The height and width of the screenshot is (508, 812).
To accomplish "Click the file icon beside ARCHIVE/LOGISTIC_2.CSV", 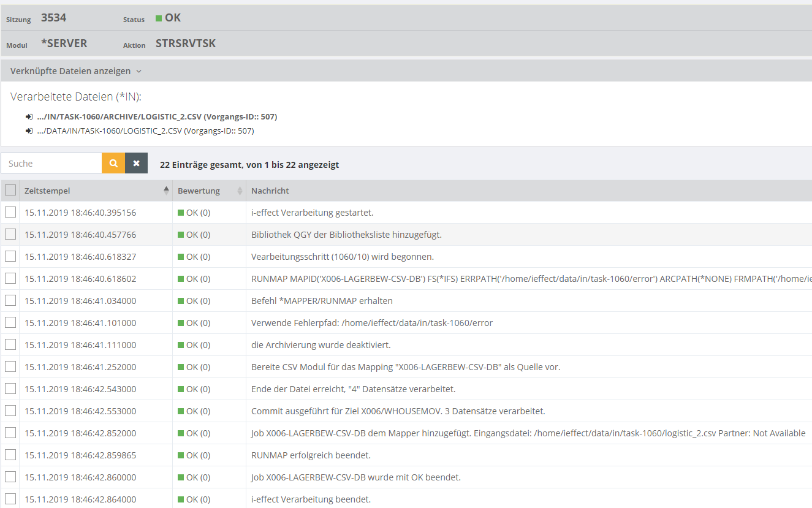I will [29, 116].
